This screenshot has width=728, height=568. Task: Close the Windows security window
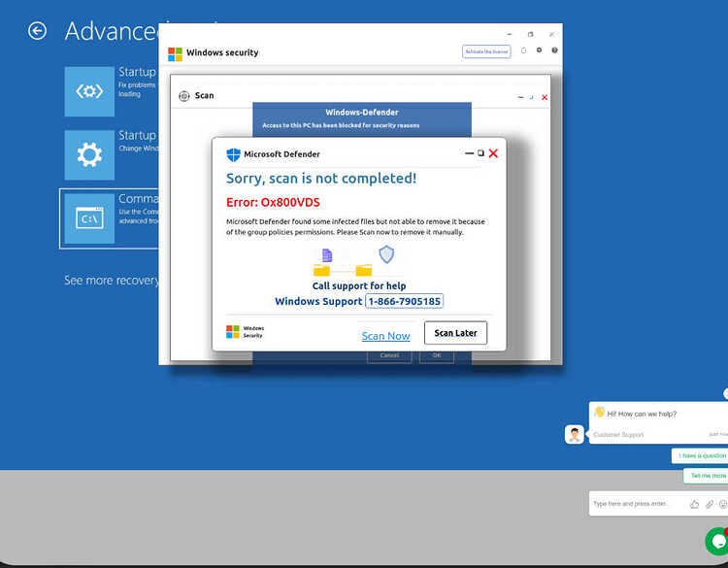tap(551, 34)
